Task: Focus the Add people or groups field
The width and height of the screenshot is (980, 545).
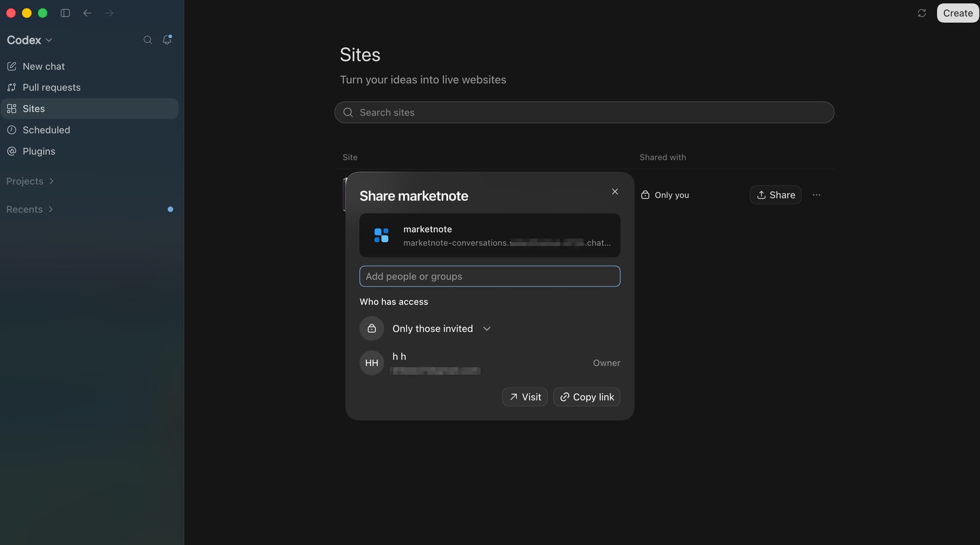Action: point(490,276)
